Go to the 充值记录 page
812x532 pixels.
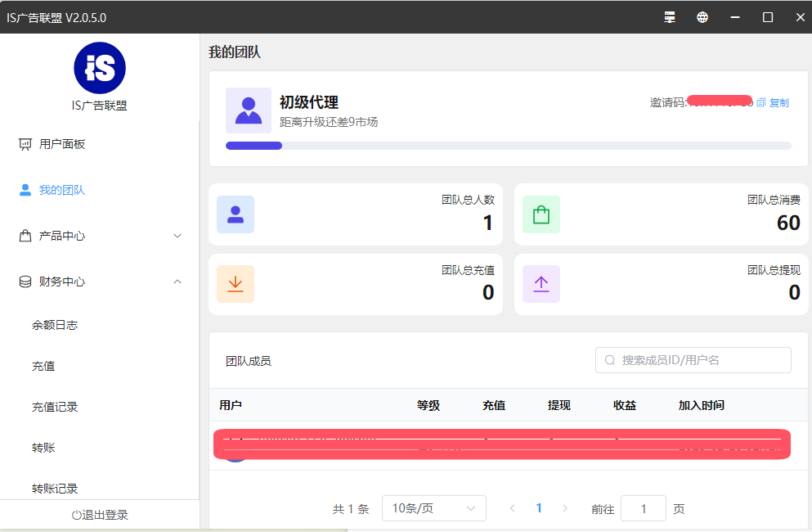[x=55, y=407]
